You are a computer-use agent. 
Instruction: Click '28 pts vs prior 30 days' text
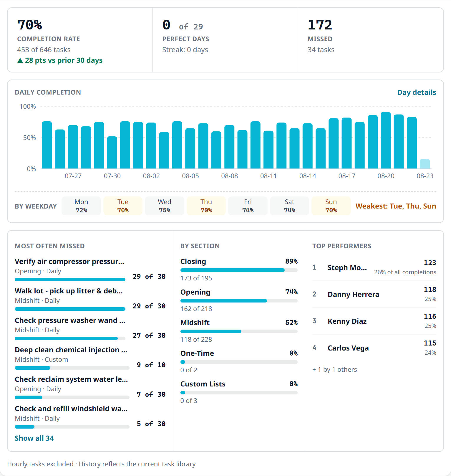pos(64,60)
